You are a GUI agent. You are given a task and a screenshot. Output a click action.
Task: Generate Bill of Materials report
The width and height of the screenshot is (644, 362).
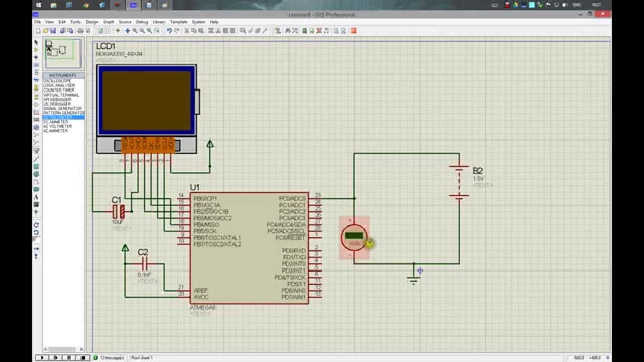pos(336,31)
